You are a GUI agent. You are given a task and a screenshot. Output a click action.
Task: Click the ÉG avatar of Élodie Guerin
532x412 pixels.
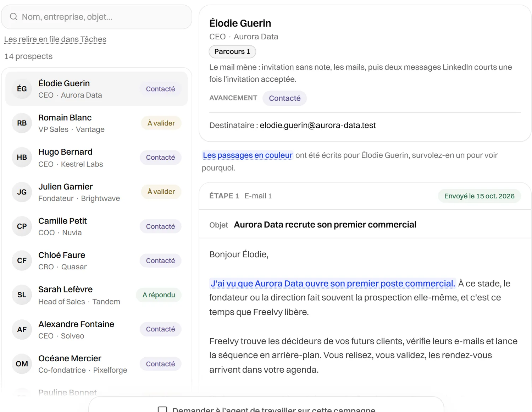[22, 89]
